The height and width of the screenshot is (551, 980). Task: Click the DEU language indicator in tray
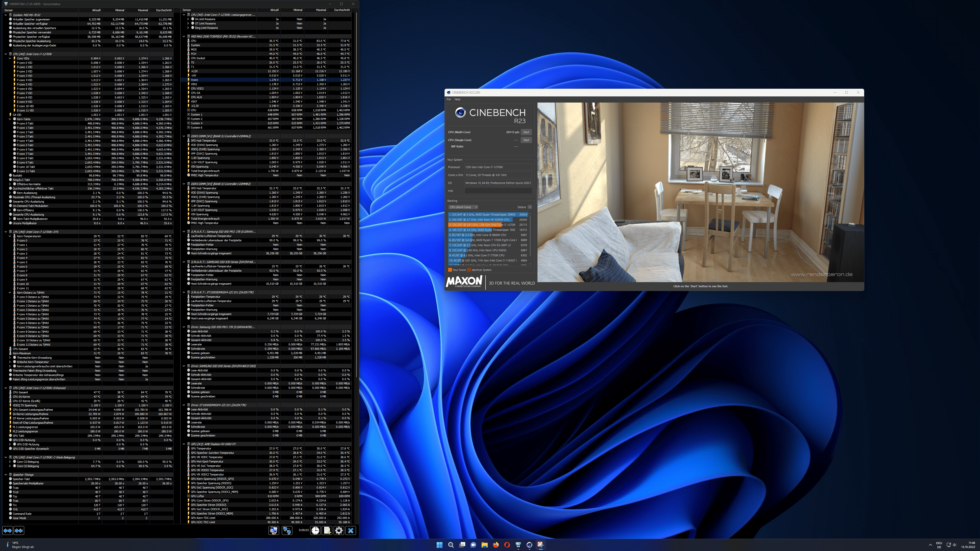point(939,545)
